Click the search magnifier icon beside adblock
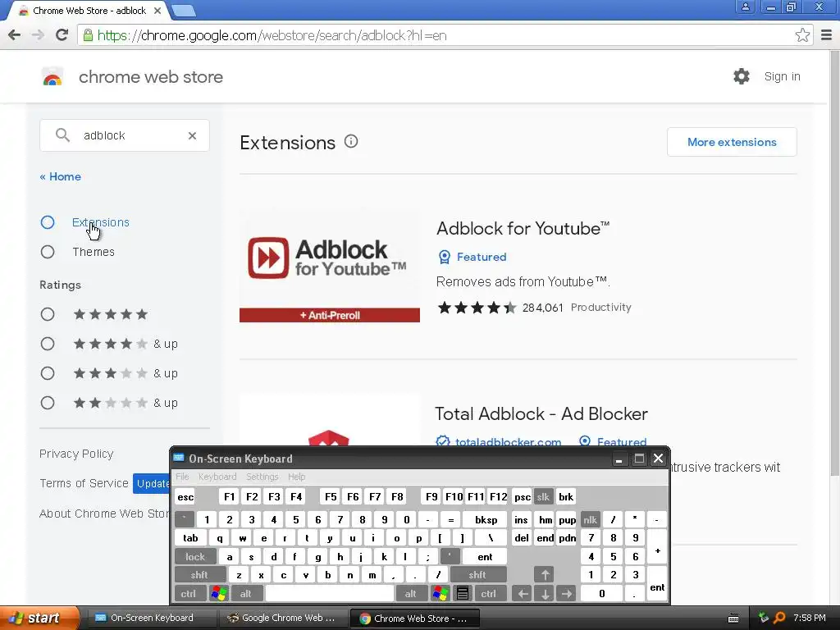 click(62, 135)
